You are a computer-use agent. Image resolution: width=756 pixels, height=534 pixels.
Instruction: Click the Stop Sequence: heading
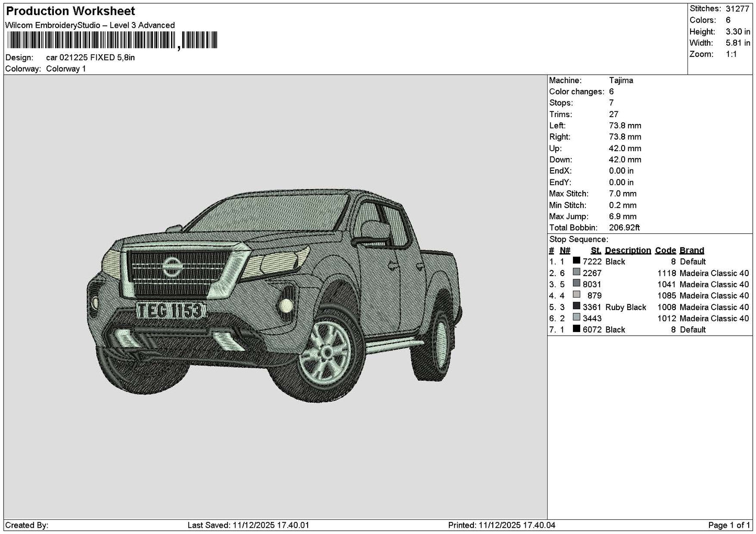click(x=579, y=240)
